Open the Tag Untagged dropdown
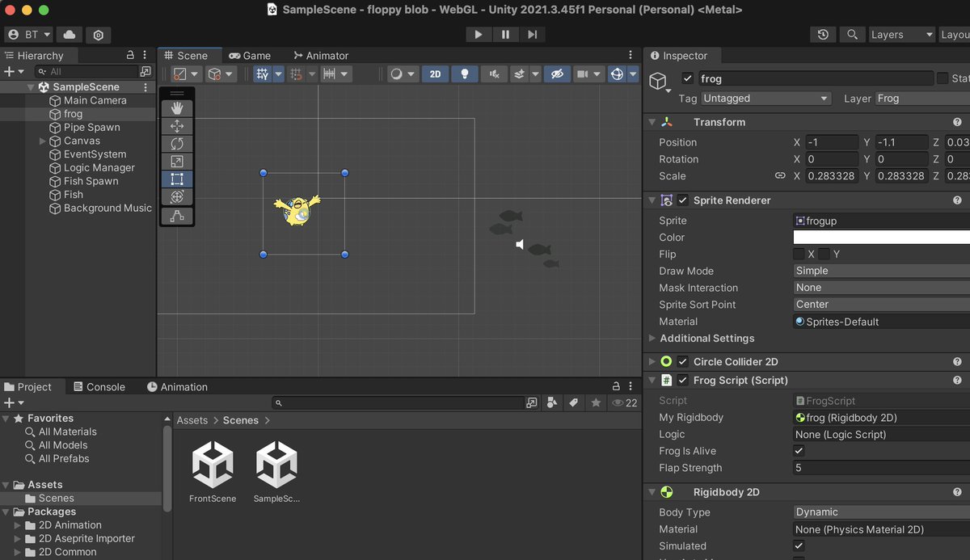This screenshot has width=970, height=560. pos(765,99)
